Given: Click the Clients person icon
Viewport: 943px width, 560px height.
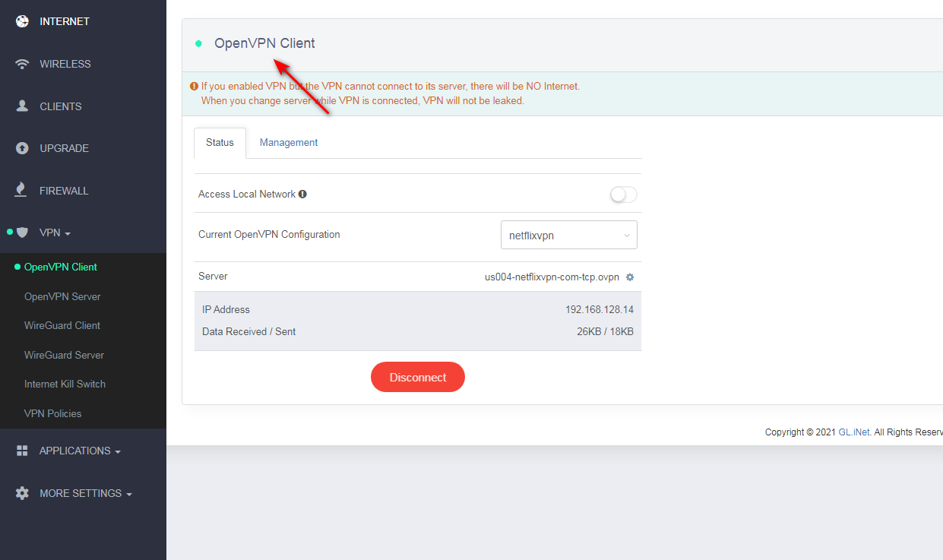Looking at the screenshot, I should coord(22,106).
